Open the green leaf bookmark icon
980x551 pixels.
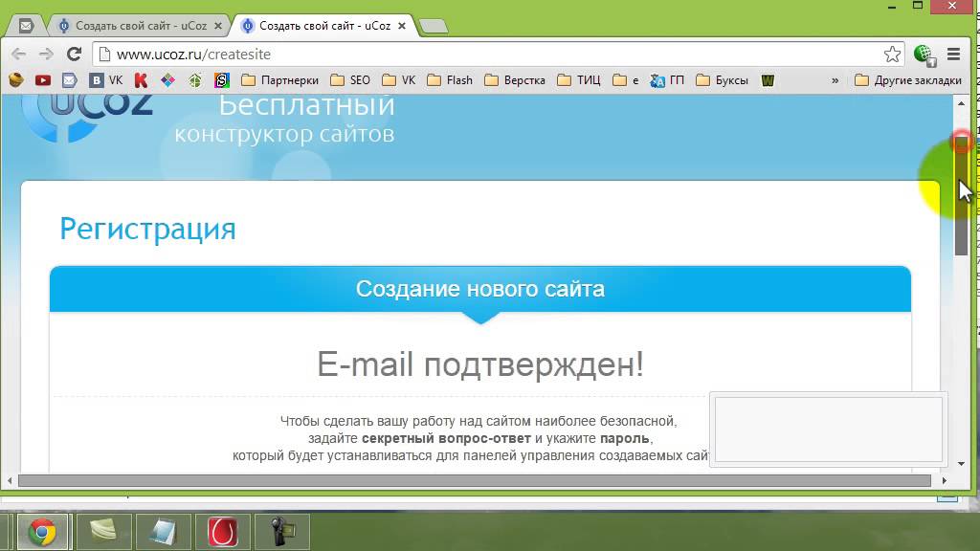click(195, 80)
